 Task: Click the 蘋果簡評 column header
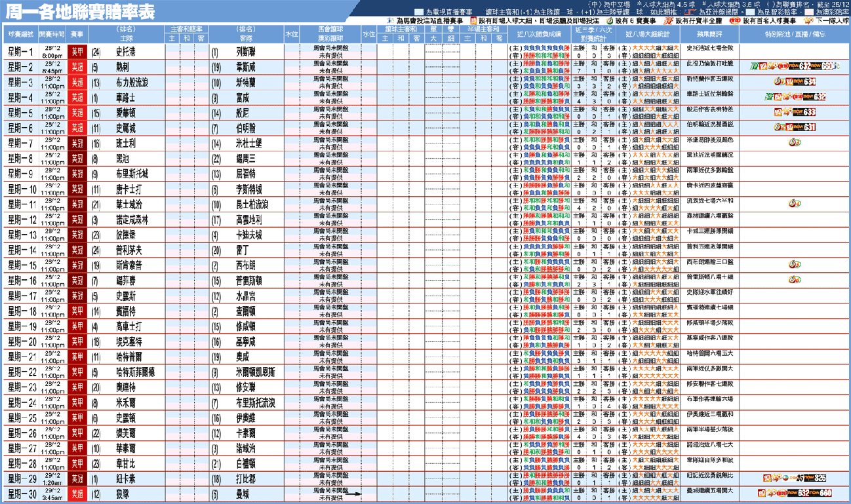(x=709, y=33)
